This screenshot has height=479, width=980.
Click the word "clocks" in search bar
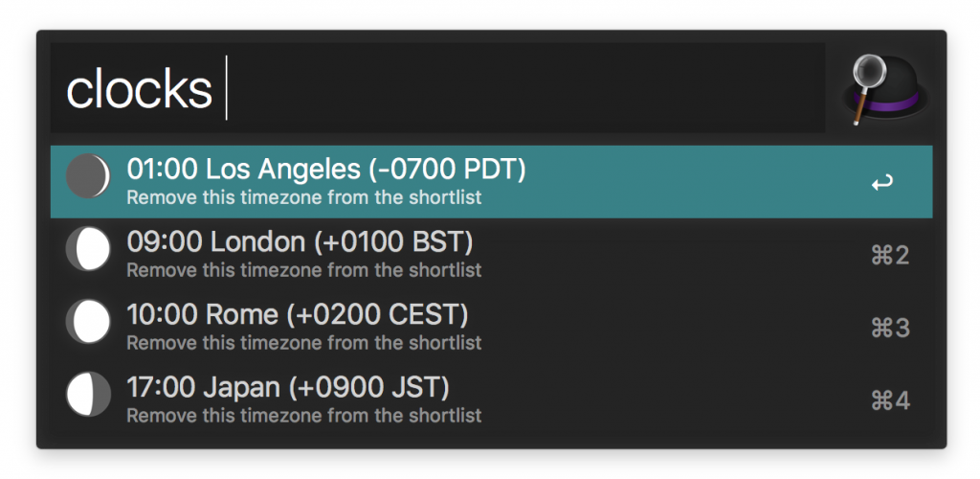point(139,89)
